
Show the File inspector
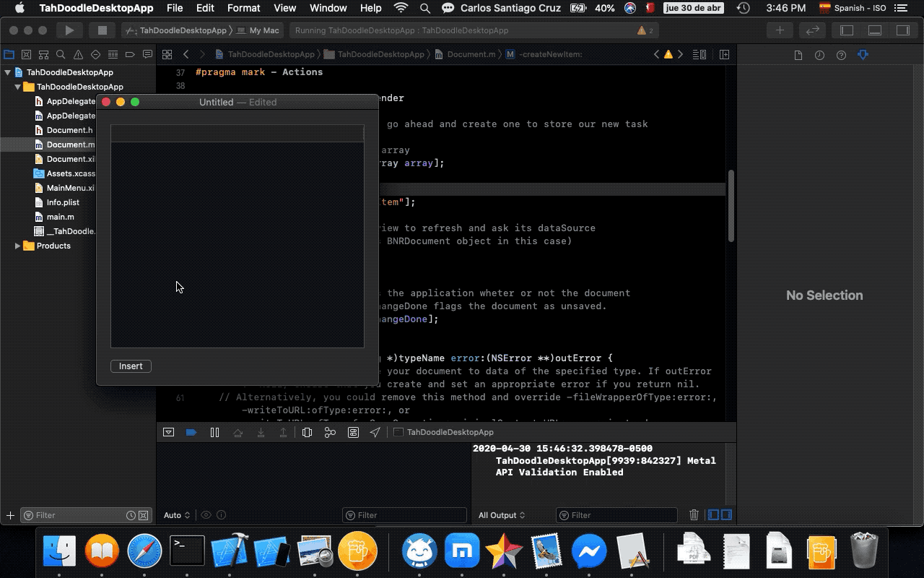tap(798, 55)
